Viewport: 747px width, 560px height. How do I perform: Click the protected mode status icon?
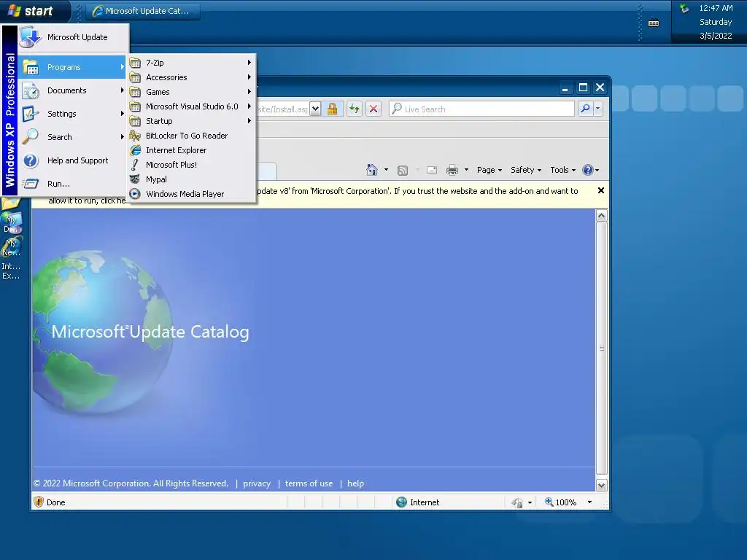pos(517,502)
